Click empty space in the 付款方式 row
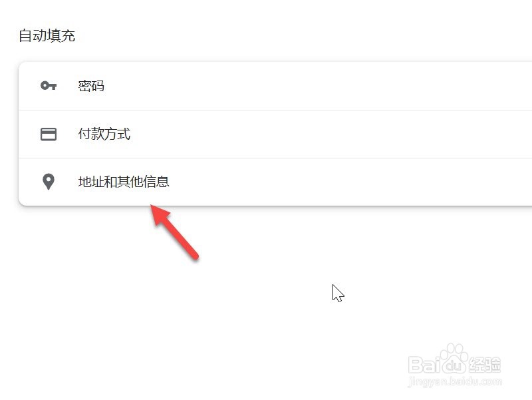The width and height of the screenshot is (532, 400). pos(305,134)
